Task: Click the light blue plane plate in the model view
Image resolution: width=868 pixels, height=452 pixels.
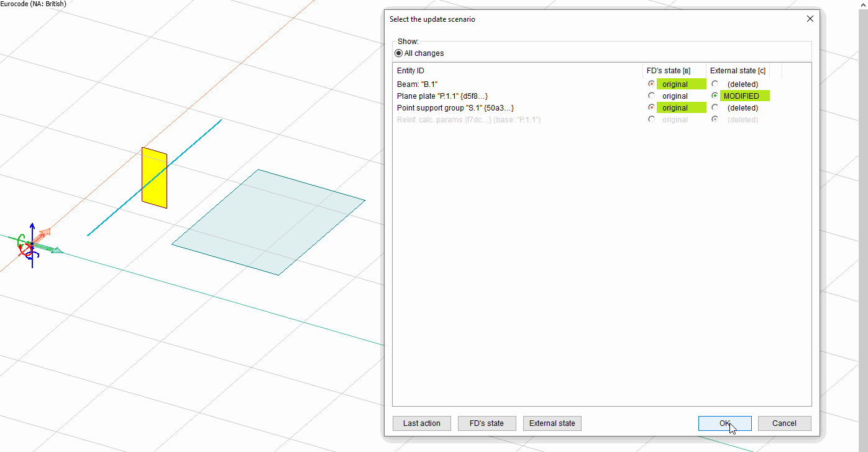Action: click(268, 222)
